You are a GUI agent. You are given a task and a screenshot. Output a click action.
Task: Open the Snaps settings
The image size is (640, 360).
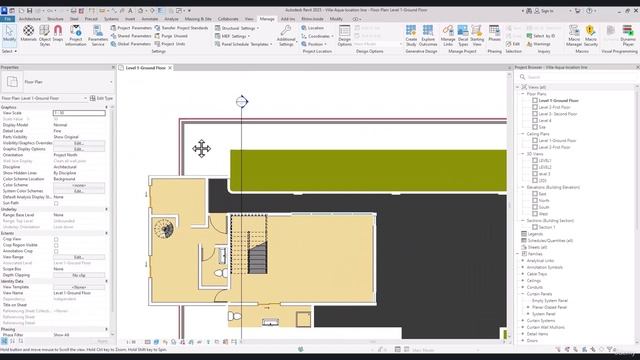click(58, 34)
